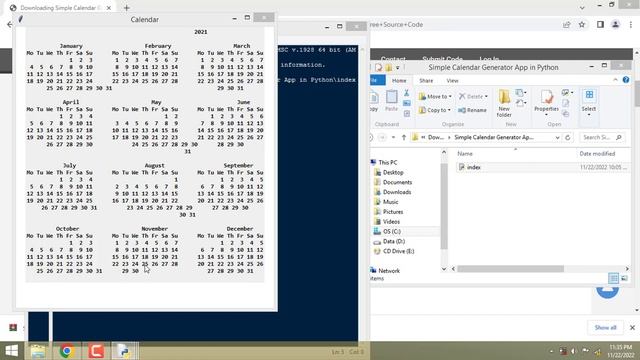This screenshot has width=640, height=360.
Task: Open a new Chrome tab
Action: [127, 8]
